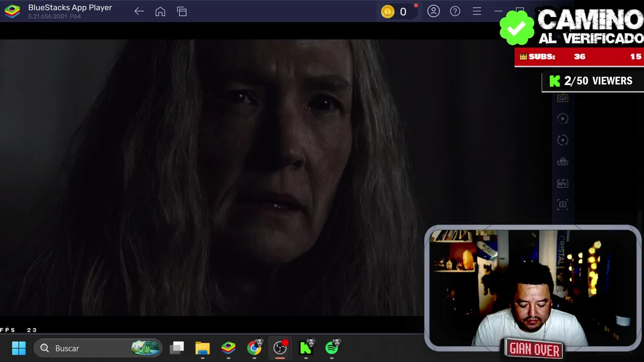Open the memory trim icon in sidebar
Image resolution: width=644 pixels, height=362 pixels.
click(562, 161)
